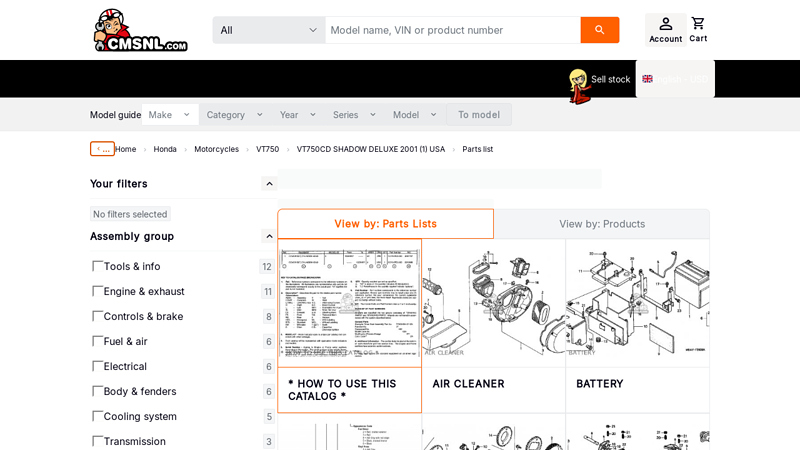
Task: Click the To model button
Action: pos(479,115)
